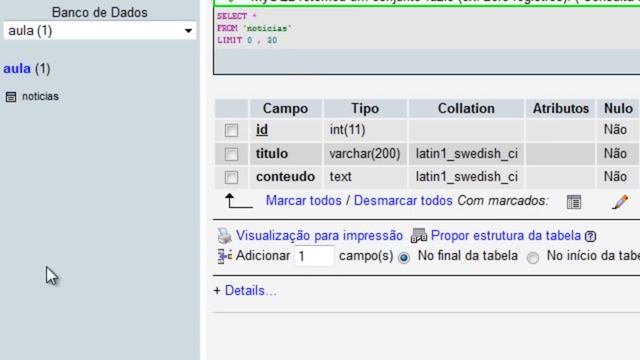Check the conteudo field checkbox

pyautogui.click(x=231, y=177)
